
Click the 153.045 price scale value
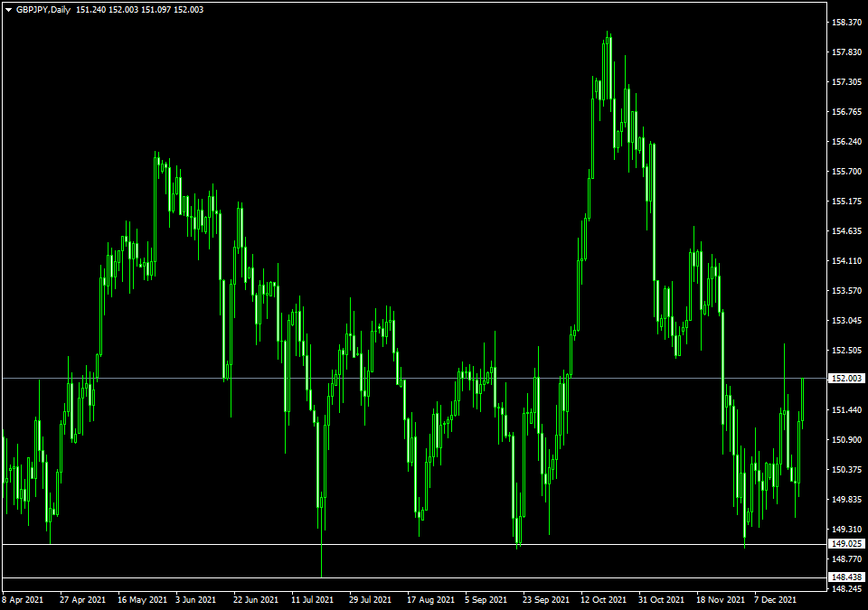pos(847,321)
